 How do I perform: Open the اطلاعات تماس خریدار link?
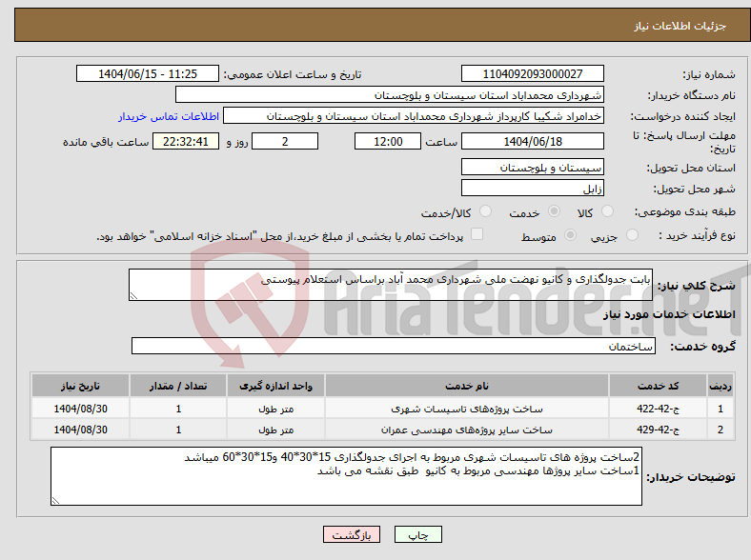[169, 116]
